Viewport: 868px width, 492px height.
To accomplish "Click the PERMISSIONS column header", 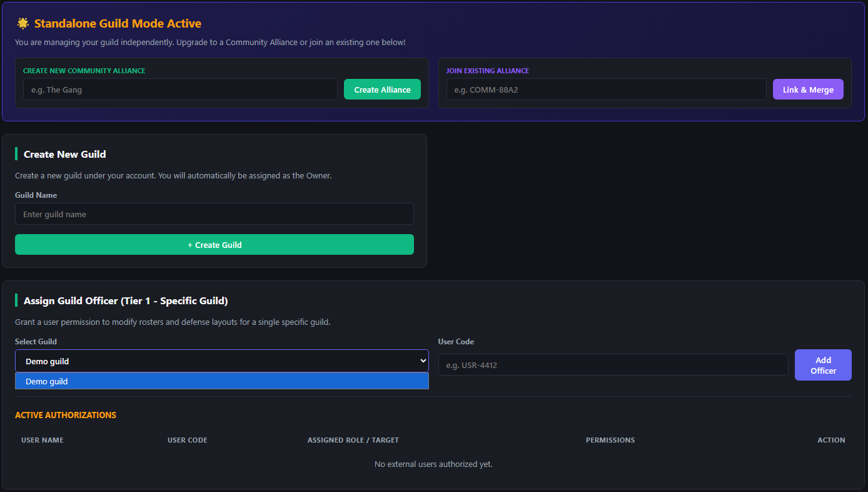I will click(x=610, y=440).
